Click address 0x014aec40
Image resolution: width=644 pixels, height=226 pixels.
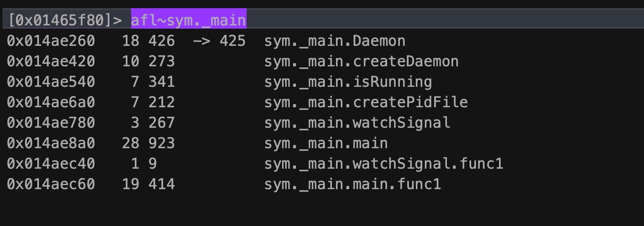pyautogui.click(x=51, y=164)
